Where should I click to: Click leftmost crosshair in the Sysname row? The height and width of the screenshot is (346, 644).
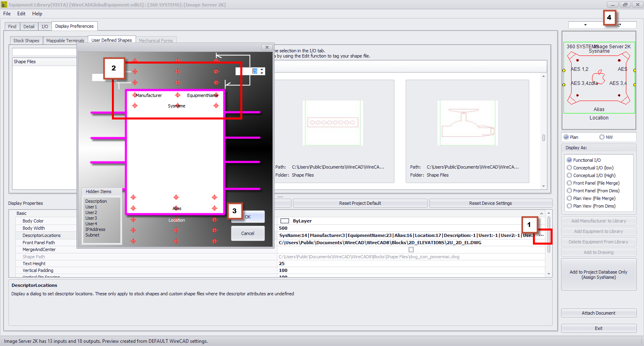pyautogui.click(x=135, y=106)
